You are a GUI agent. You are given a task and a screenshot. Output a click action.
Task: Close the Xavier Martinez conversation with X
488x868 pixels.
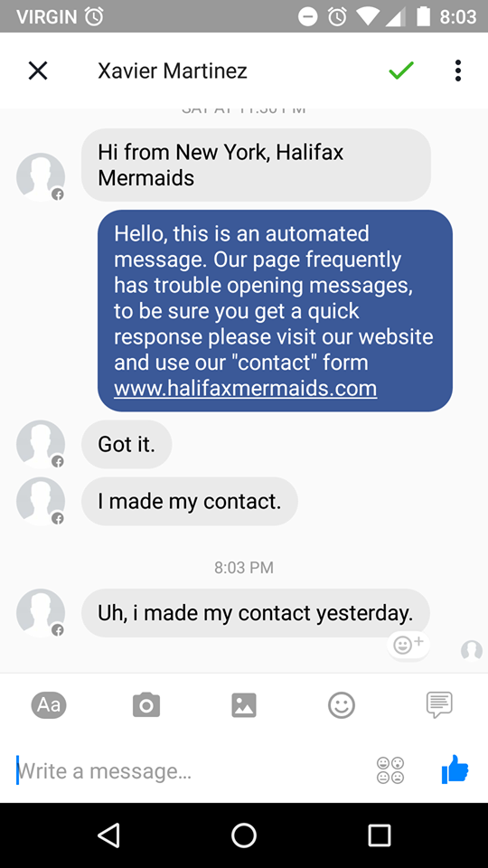pyautogui.click(x=38, y=71)
